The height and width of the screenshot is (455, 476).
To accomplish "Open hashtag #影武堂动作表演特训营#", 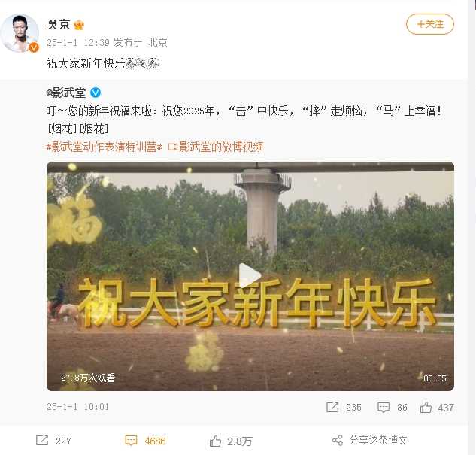I will 104,147.
